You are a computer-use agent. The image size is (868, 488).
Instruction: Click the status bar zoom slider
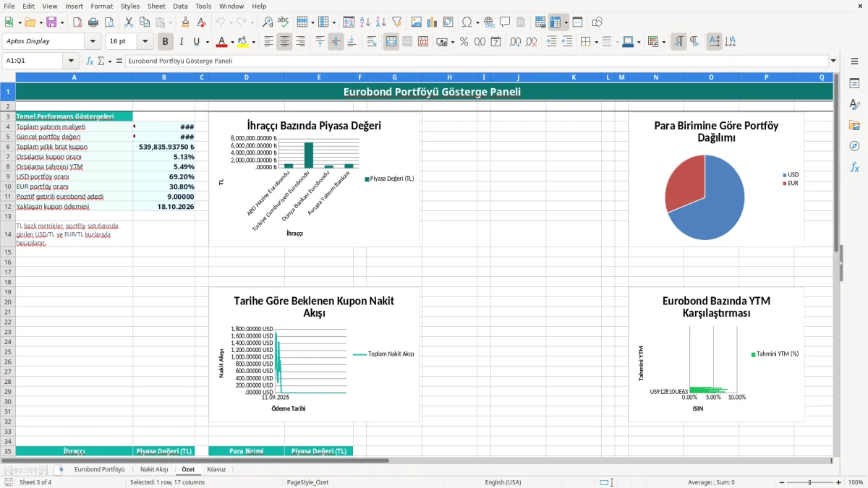point(810,482)
